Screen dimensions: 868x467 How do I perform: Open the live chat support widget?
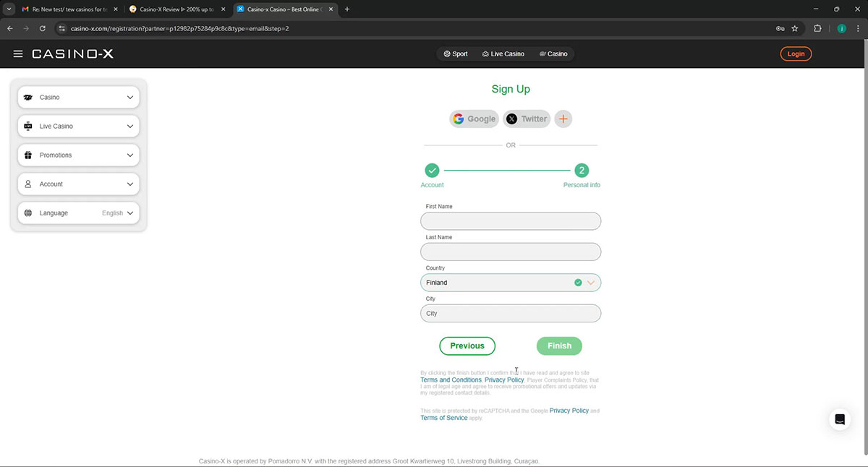coord(839,419)
